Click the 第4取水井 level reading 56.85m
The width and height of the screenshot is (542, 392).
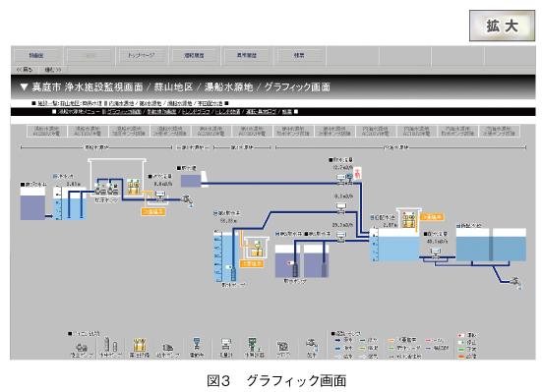click(228, 220)
